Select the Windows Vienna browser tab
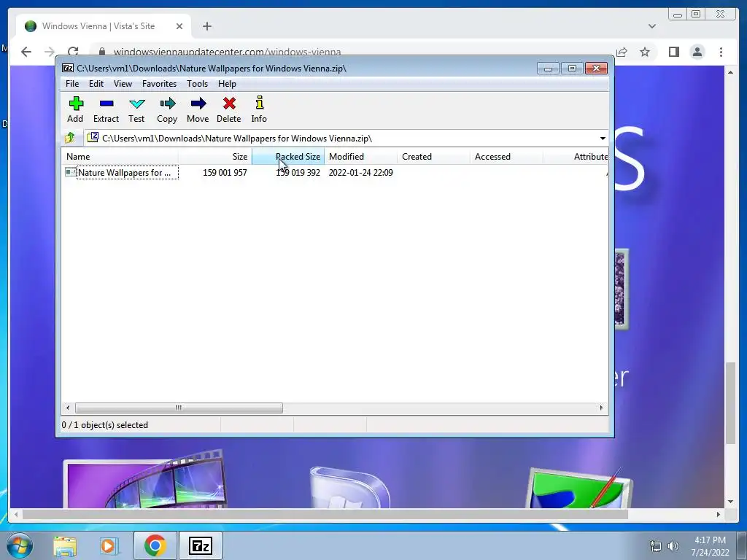Screen dimensions: 747x560 pyautogui.click(x=104, y=26)
